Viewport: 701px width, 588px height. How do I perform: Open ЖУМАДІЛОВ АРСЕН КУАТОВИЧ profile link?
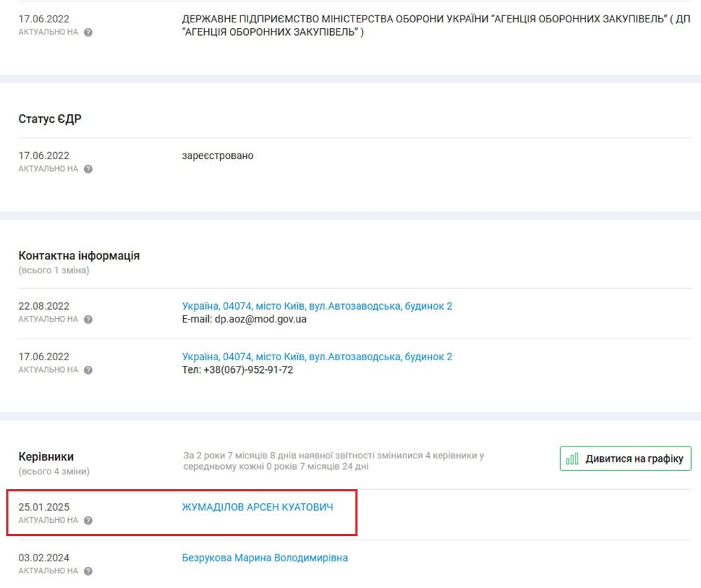click(x=257, y=507)
